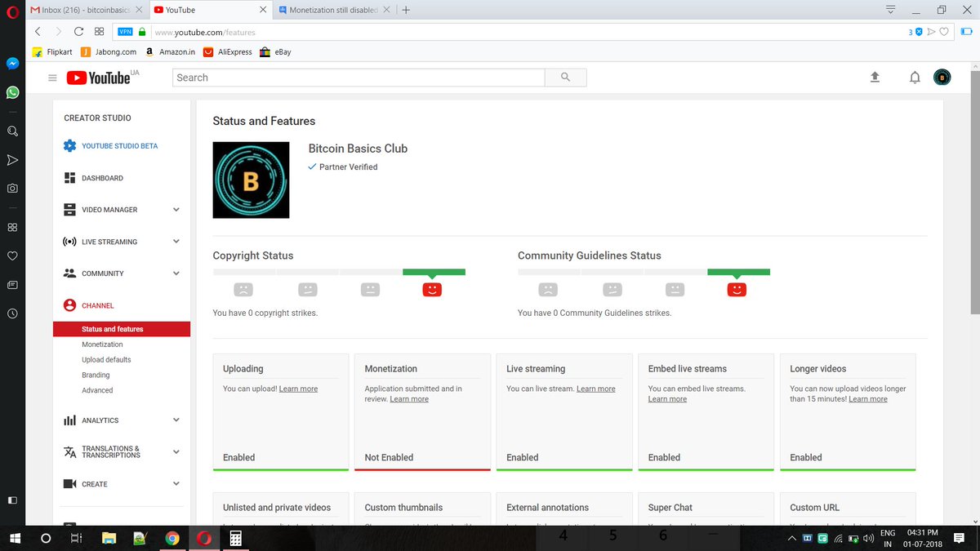This screenshot has height=551, width=980.
Task: Click the Bitcoin Basics Club channel picture
Action: click(x=251, y=180)
